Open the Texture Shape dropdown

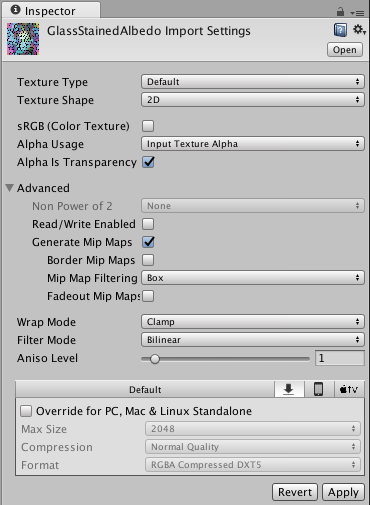coord(253,100)
